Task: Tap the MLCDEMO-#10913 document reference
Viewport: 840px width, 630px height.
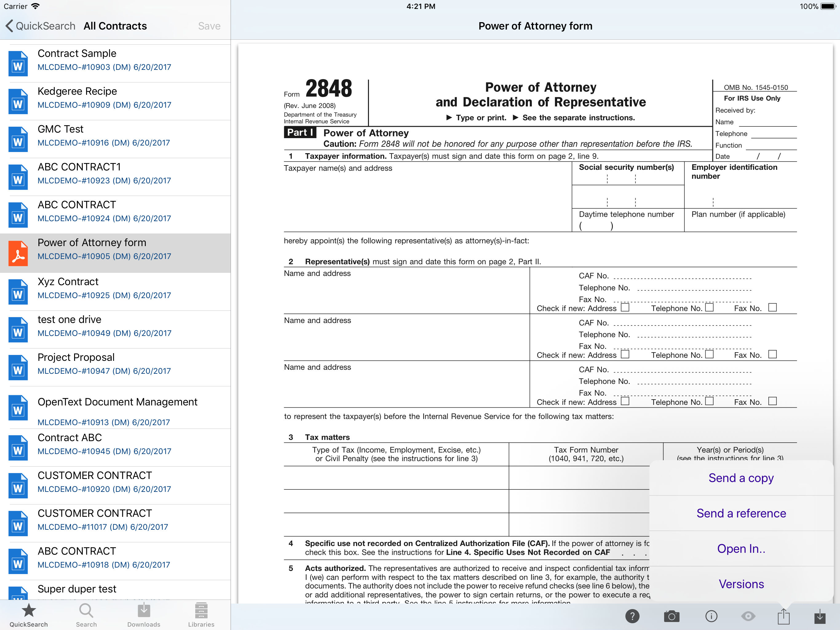Action: tap(104, 422)
